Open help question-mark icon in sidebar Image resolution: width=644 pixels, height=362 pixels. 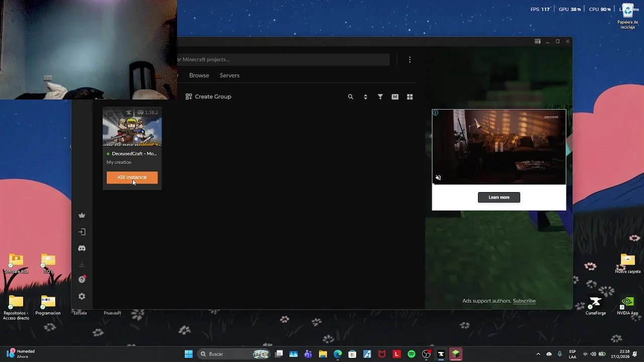coord(82,280)
